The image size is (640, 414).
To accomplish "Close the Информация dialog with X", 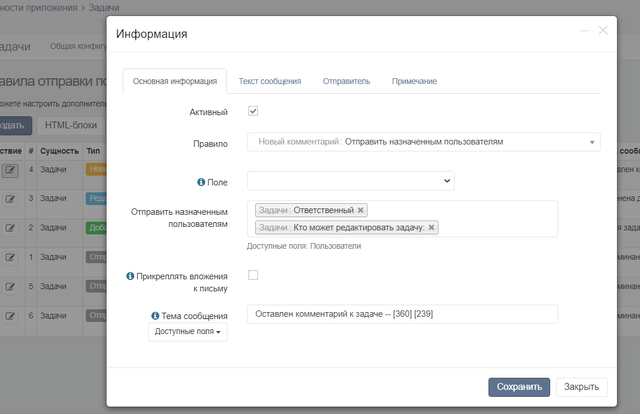I will coord(603,30).
